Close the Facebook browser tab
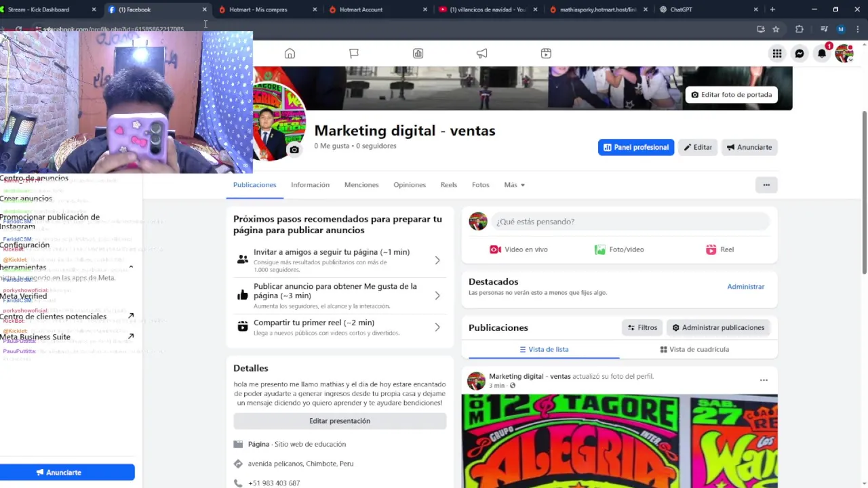868x488 pixels. tap(205, 9)
